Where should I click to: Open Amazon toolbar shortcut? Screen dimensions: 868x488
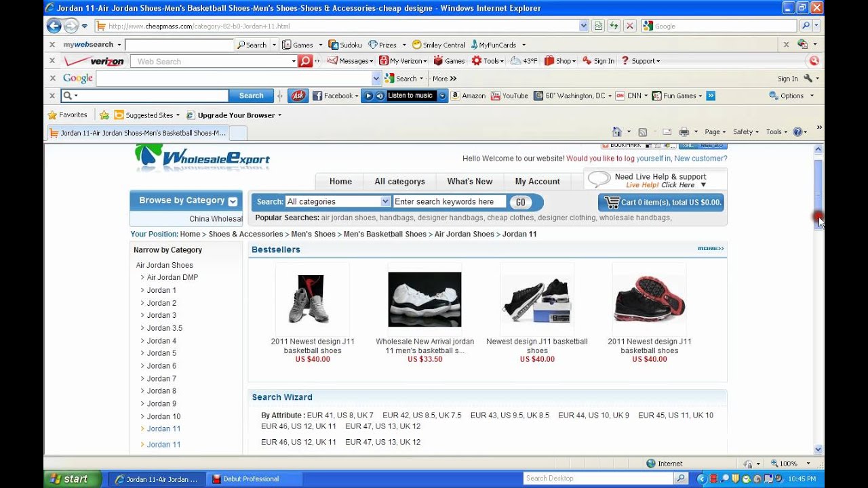coord(469,96)
